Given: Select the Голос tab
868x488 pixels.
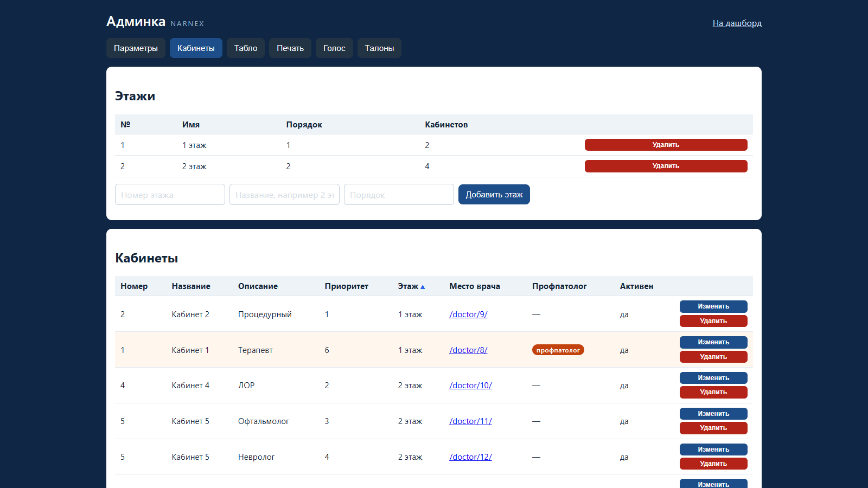Looking at the screenshot, I should click(x=334, y=48).
